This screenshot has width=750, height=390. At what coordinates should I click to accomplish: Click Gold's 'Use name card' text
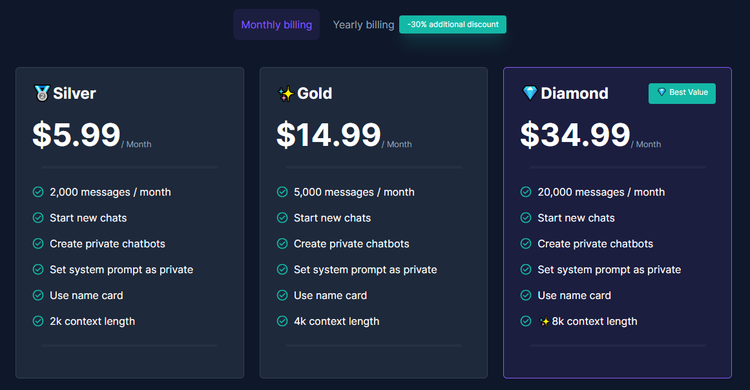click(330, 295)
